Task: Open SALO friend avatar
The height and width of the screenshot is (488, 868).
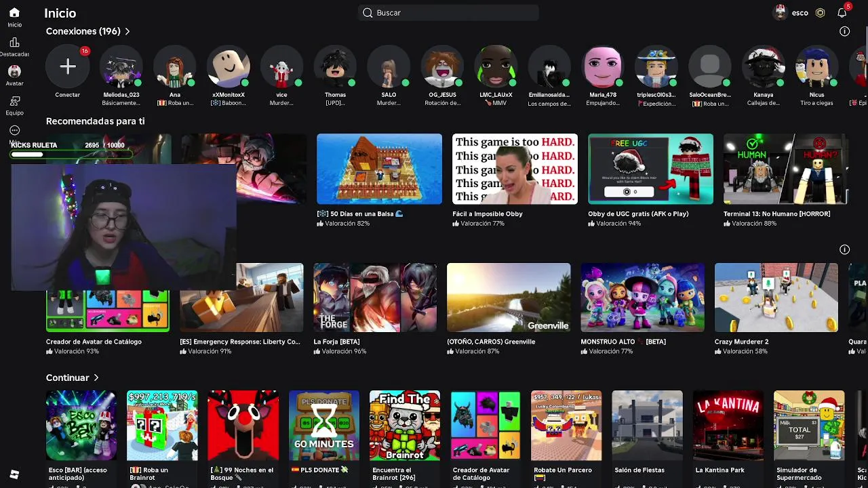Action: [389, 66]
